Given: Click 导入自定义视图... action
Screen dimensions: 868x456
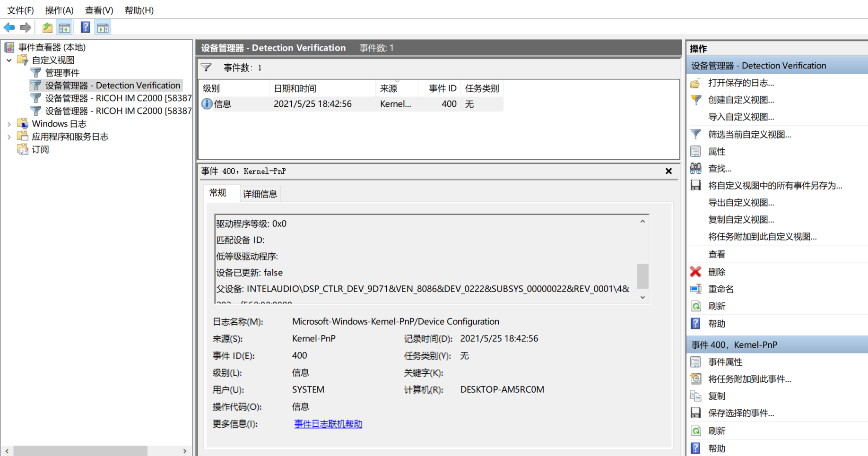Looking at the screenshot, I should pyautogui.click(x=741, y=117).
